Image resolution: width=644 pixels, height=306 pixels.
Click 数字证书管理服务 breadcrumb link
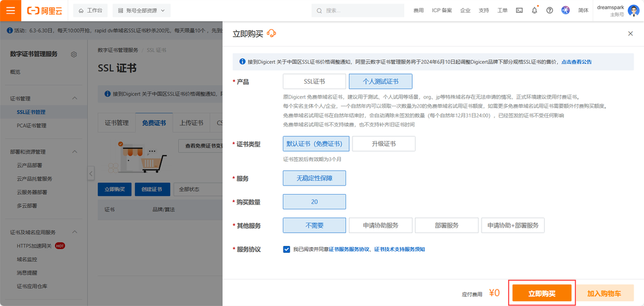tap(118, 50)
